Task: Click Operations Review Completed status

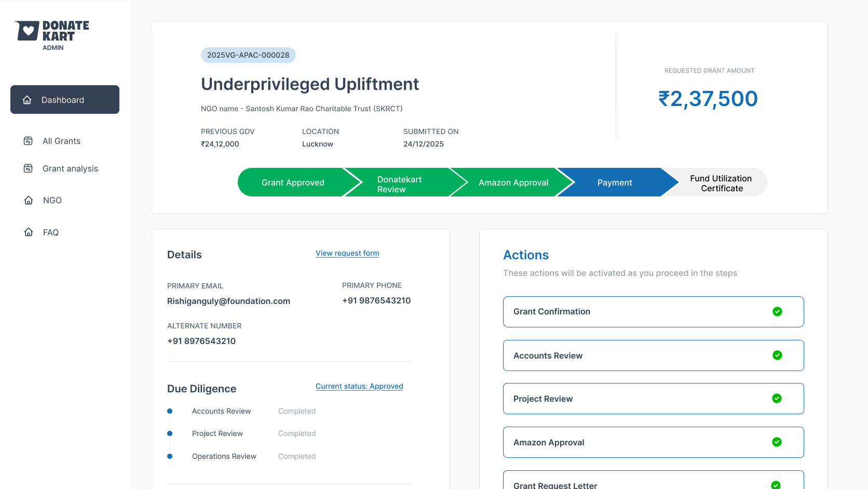Action: click(x=297, y=456)
